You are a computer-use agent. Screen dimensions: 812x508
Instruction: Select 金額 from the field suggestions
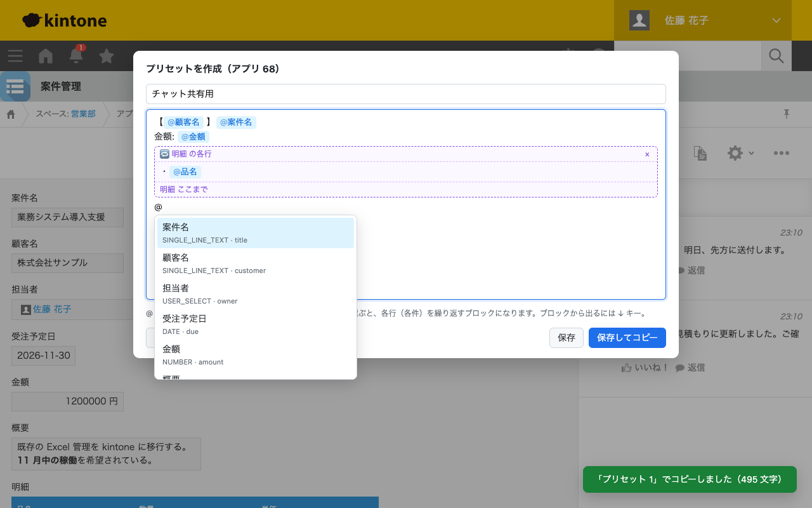(256, 355)
